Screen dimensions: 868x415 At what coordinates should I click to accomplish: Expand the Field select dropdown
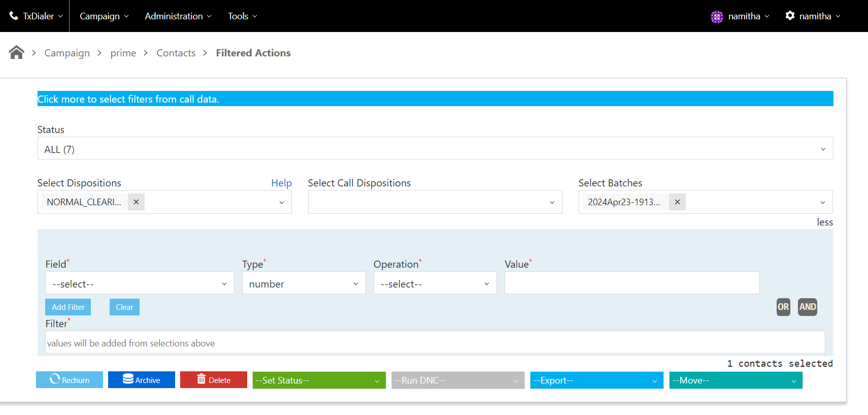140,283
